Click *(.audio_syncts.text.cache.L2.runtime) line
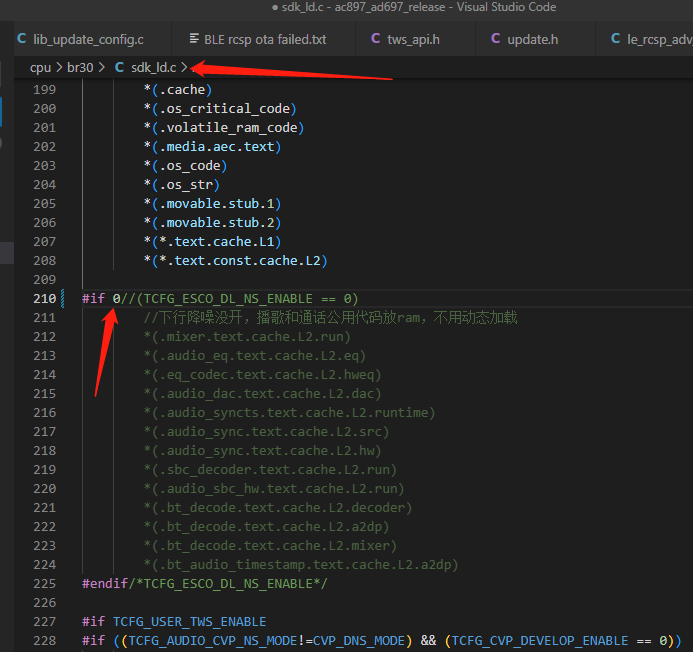 (289, 413)
